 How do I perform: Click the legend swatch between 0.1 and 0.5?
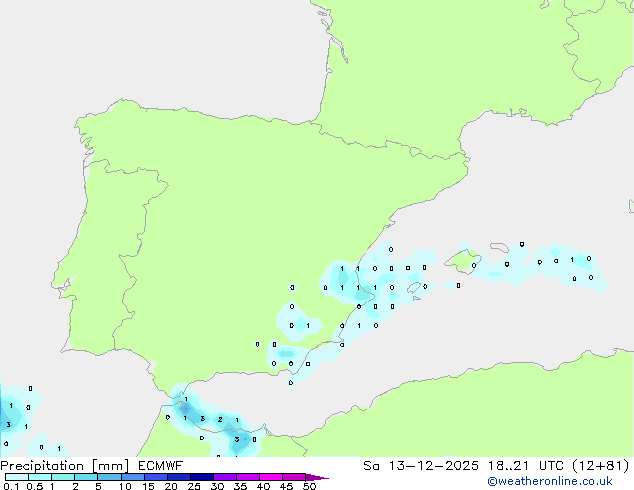click(17, 477)
